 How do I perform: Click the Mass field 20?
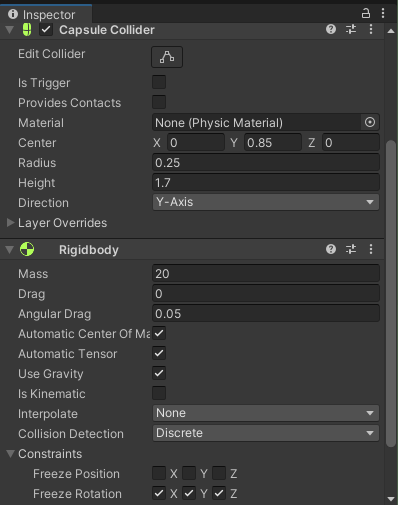pyautogui.click(x=266, y=274)
